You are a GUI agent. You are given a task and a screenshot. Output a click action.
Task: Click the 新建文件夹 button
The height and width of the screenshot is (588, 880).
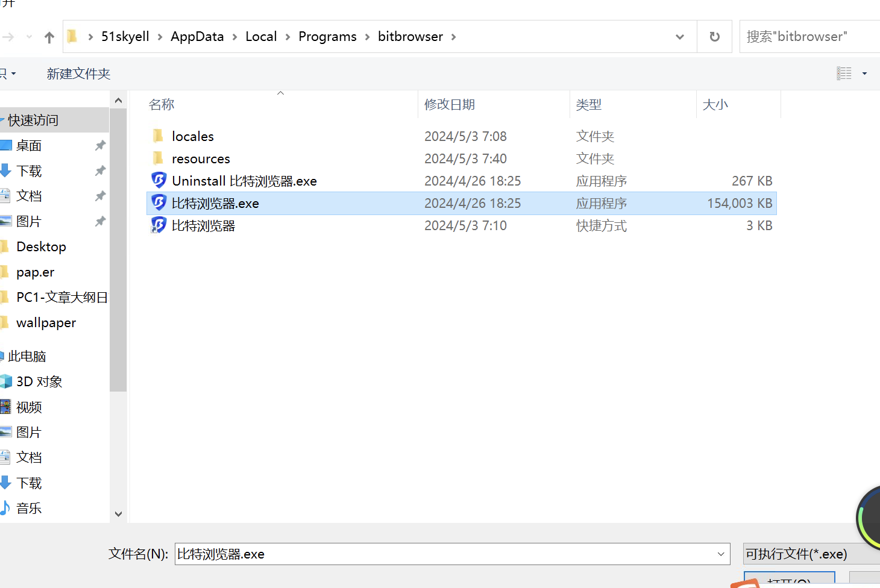click(78, 73)
